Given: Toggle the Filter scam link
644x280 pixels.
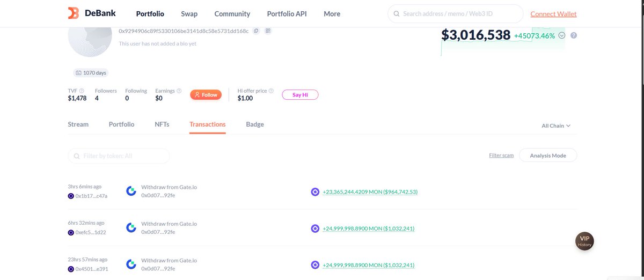Looking at the screenshot, I should 501,155.
